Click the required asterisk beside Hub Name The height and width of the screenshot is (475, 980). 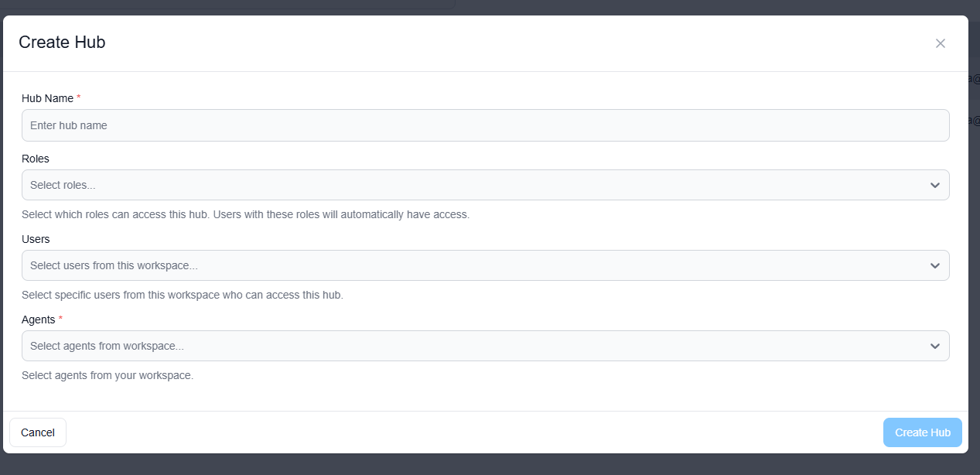[x=77, y=97]
